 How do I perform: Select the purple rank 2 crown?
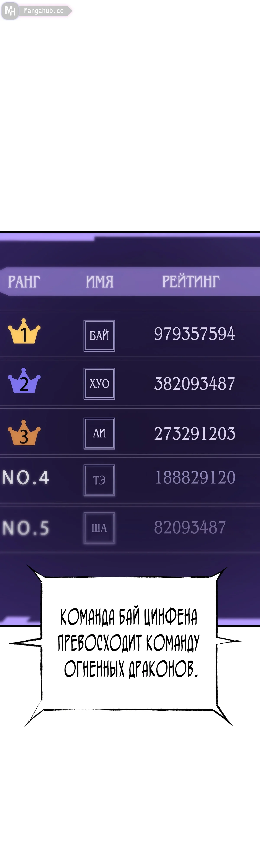click(x=24, y=381)
